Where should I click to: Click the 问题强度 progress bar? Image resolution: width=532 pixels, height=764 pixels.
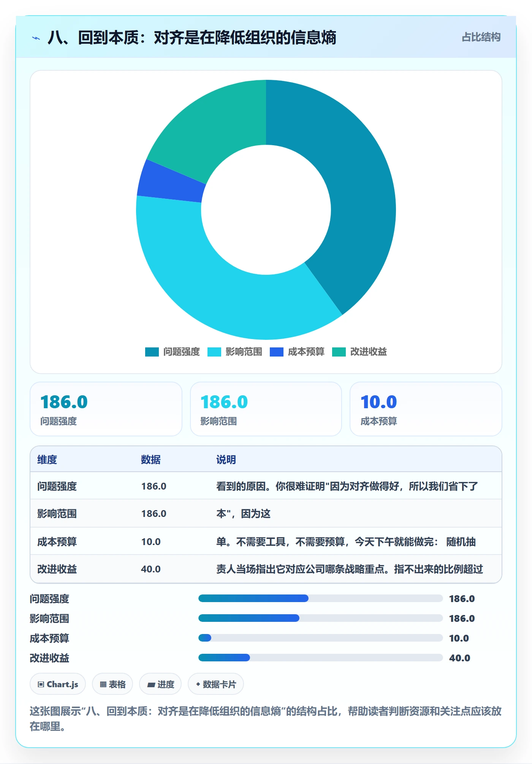(320, 598)
